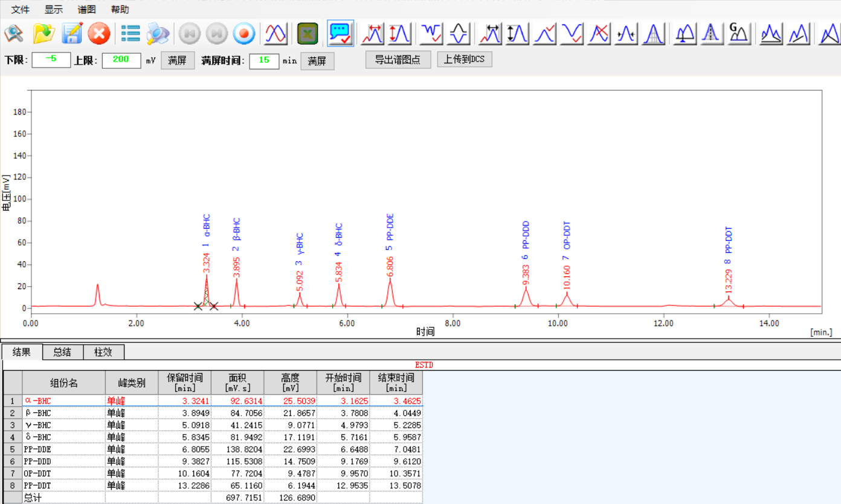Click the red X delete icon
841x504 pixels.
(99, 34)
